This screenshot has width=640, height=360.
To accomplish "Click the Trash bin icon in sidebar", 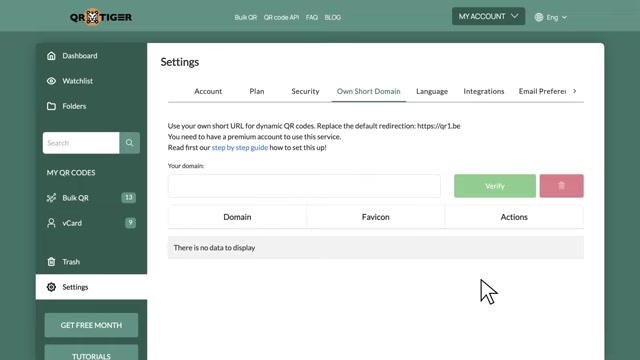I will pyautogui.click(x=51, y=262).
